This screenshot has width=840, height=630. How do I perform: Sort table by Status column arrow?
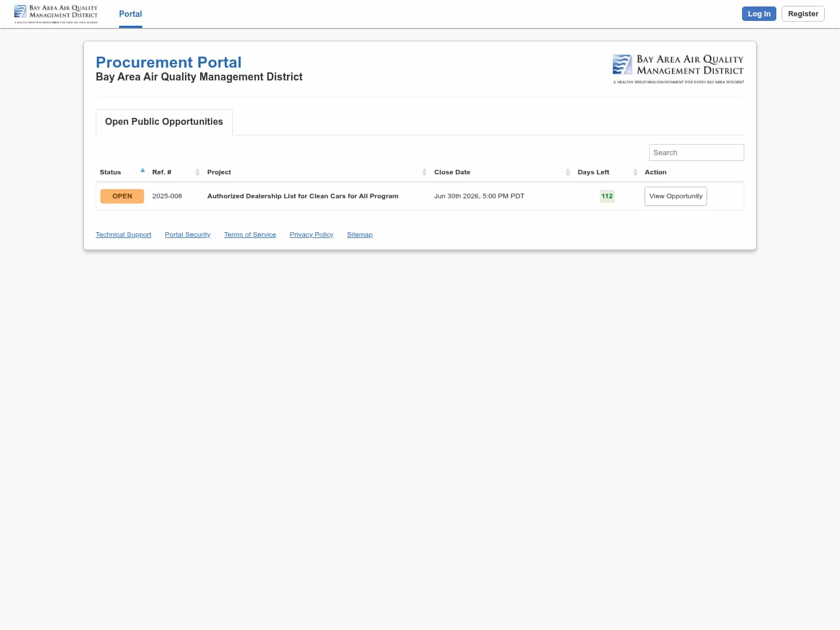click(x=142, y=171)
